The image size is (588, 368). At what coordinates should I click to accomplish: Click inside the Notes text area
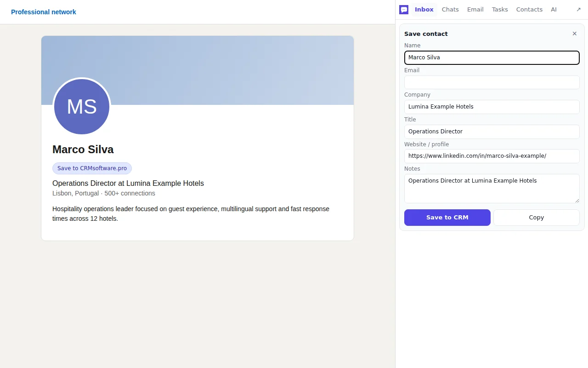click(492, 189)
